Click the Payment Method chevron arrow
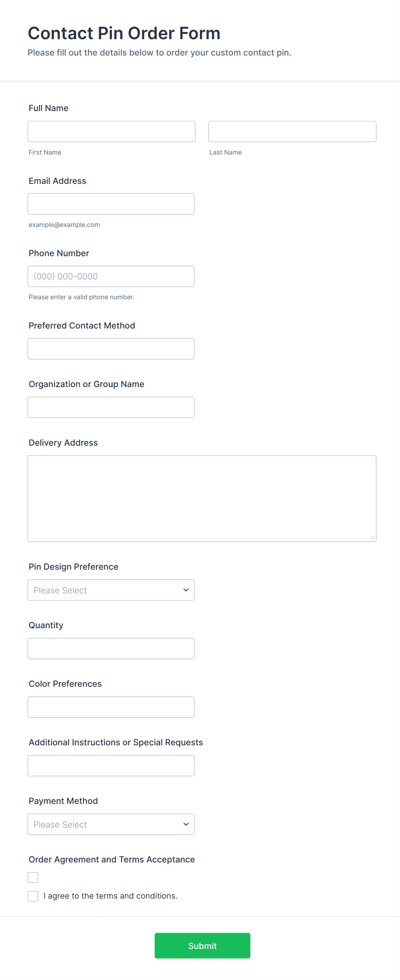Viewport: 400px width, 980px height. (x=186, y=824)
